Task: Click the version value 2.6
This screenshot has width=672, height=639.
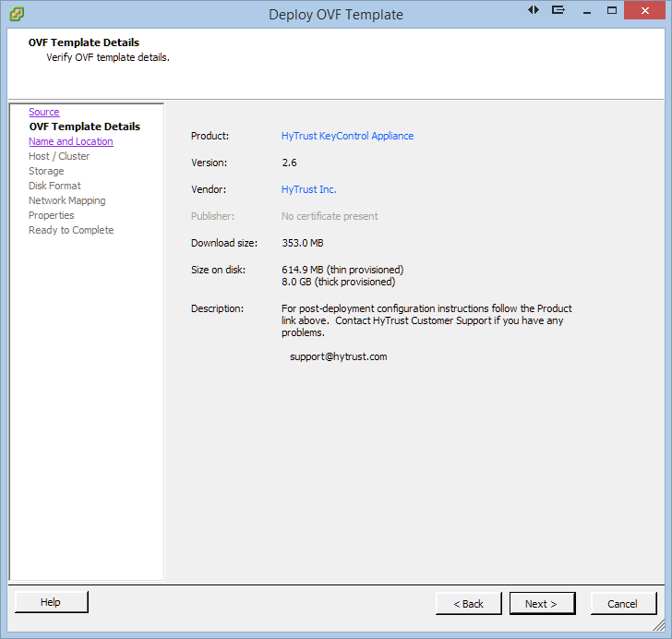Action: click(x=289, y=163)
